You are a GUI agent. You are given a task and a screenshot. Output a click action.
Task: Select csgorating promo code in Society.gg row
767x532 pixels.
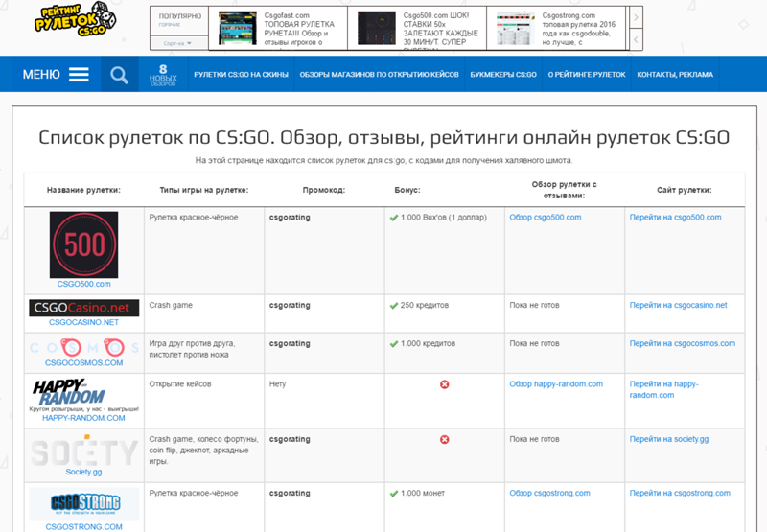pos(290,440)
